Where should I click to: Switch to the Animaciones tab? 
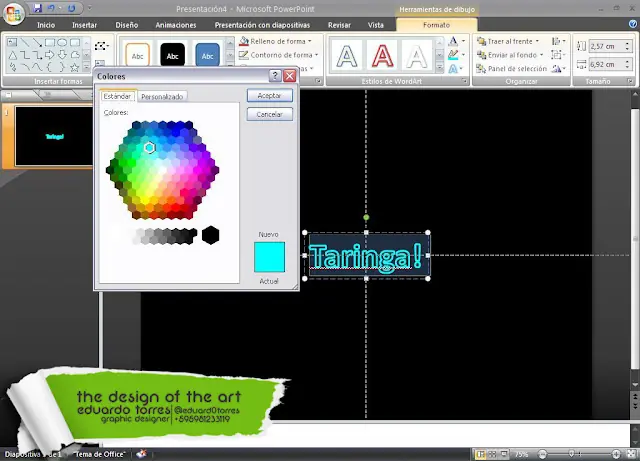point(176,25)
